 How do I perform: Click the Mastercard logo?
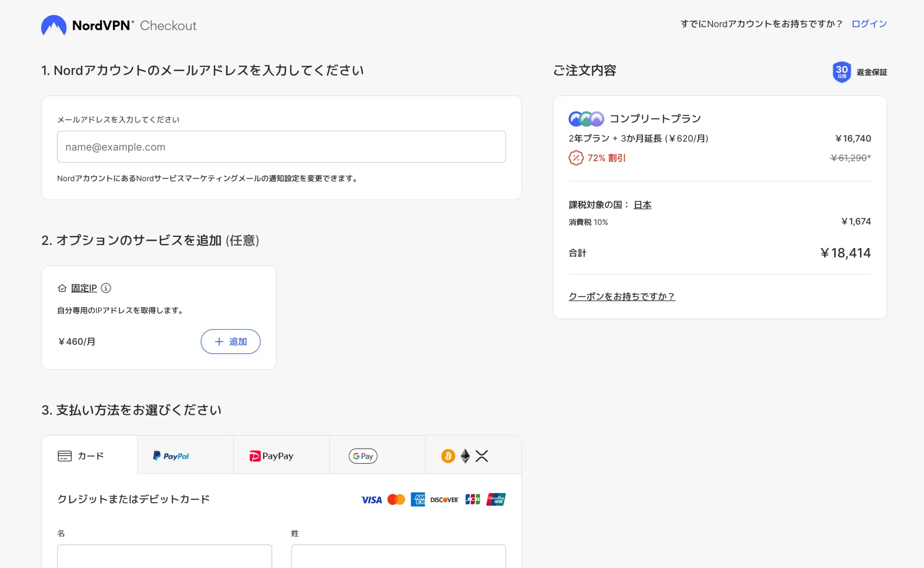point(396,500)
